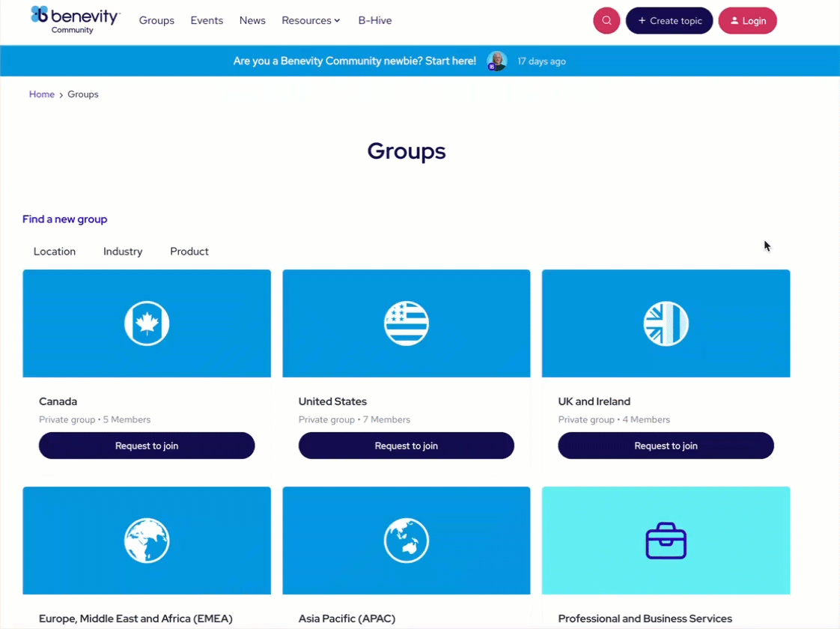Click the Login button

tap(747, 21)
